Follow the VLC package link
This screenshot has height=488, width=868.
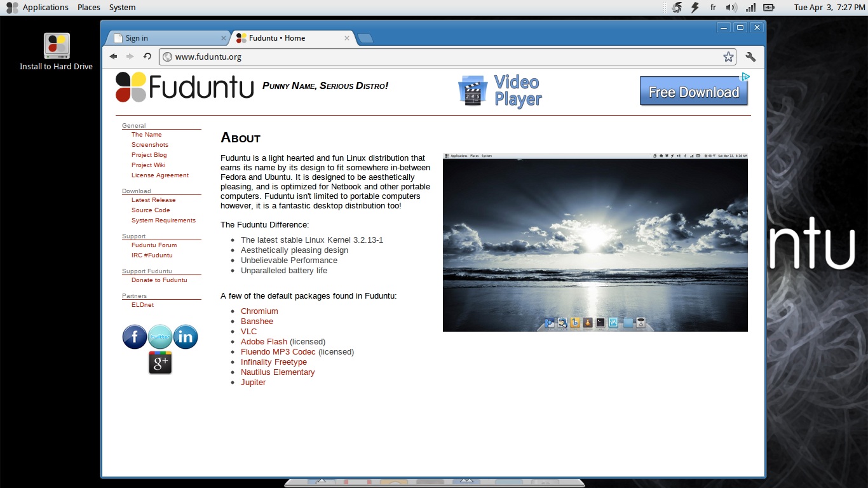click(249, 332)
